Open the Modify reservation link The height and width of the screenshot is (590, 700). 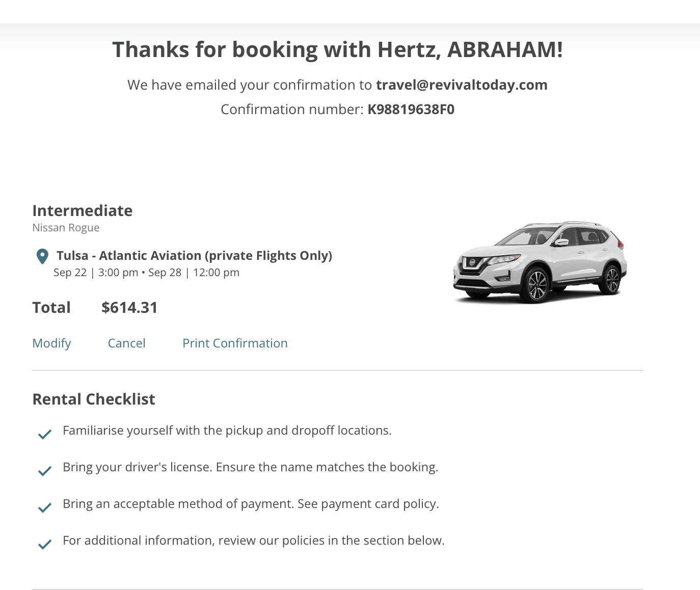click(51, 343)
